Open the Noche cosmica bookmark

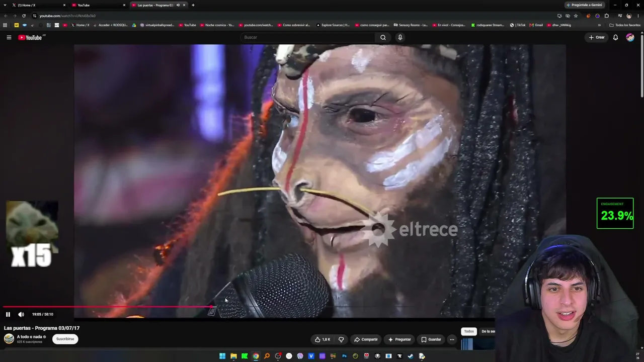tap(217, 25)
